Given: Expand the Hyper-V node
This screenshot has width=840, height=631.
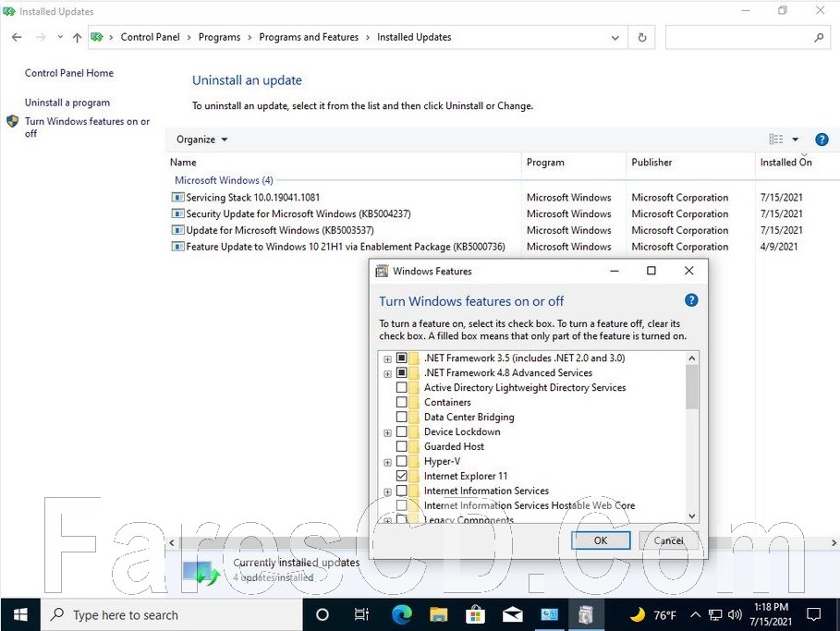Looking at the screenshot, I should [387, 462].
